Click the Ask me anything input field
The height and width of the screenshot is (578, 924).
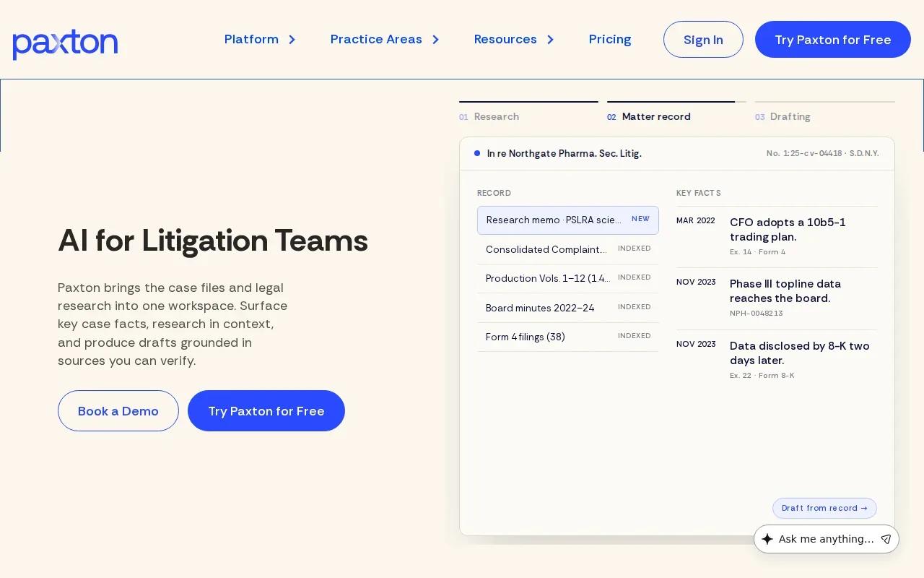pos(827,539)
